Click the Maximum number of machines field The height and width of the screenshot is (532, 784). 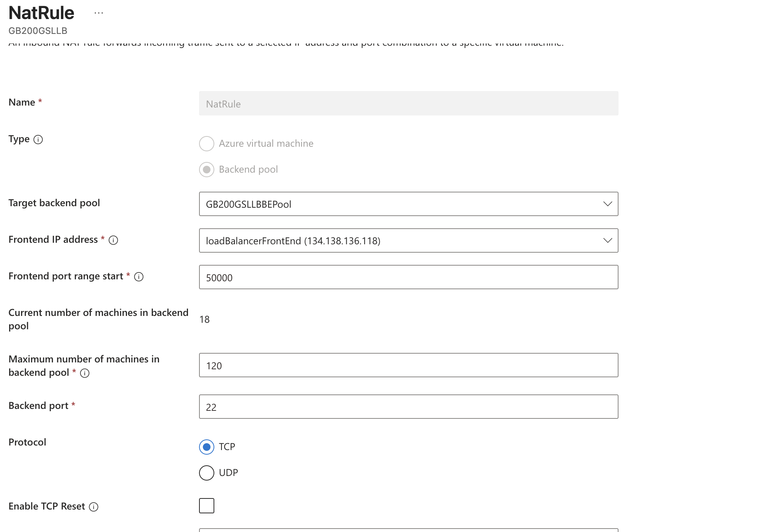click(408, 365)
